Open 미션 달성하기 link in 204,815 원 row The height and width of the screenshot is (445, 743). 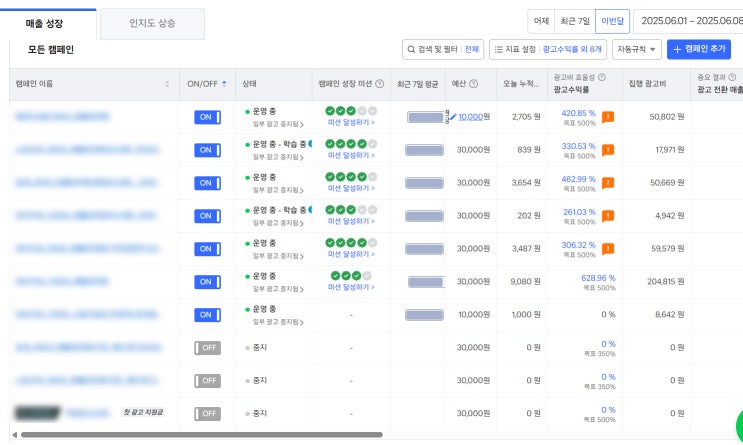(351, 287)
